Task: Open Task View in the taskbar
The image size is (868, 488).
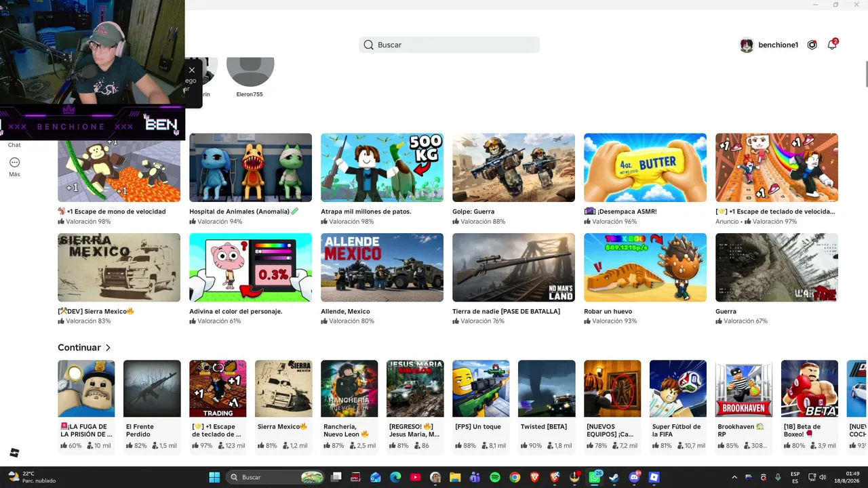Action: point(336,477)
